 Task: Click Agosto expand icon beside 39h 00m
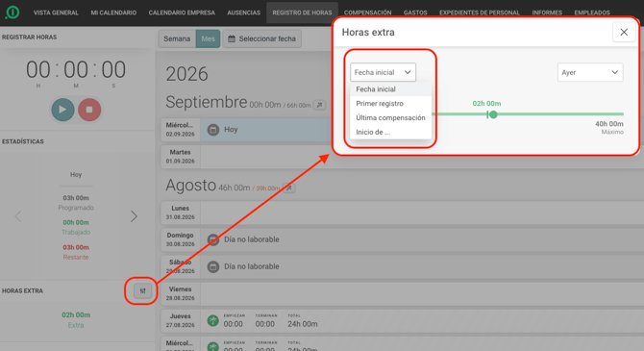point(289,188)
